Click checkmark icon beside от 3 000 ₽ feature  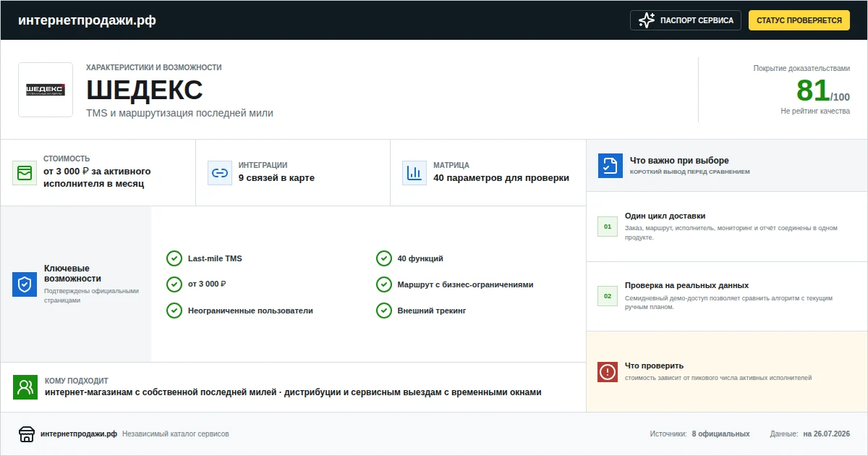coord(174,284)
